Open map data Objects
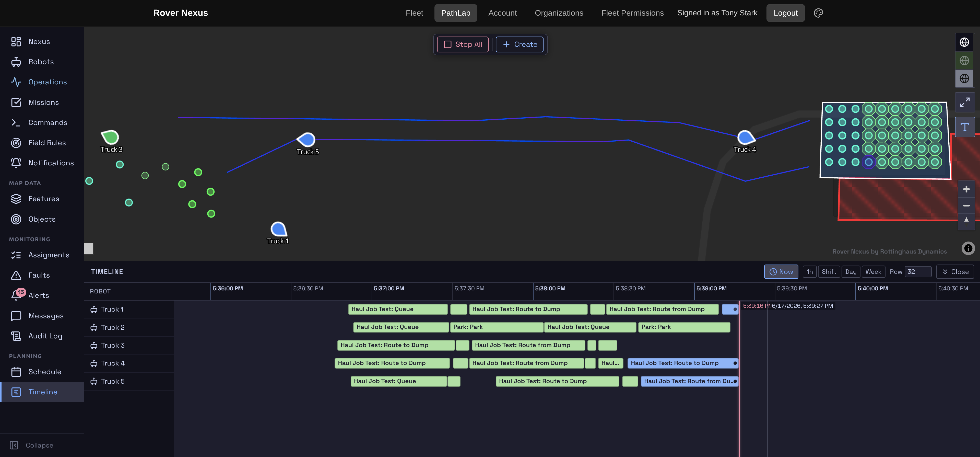Image resolution: width=980 pixels, height=457 pixels. coord(42,219)
